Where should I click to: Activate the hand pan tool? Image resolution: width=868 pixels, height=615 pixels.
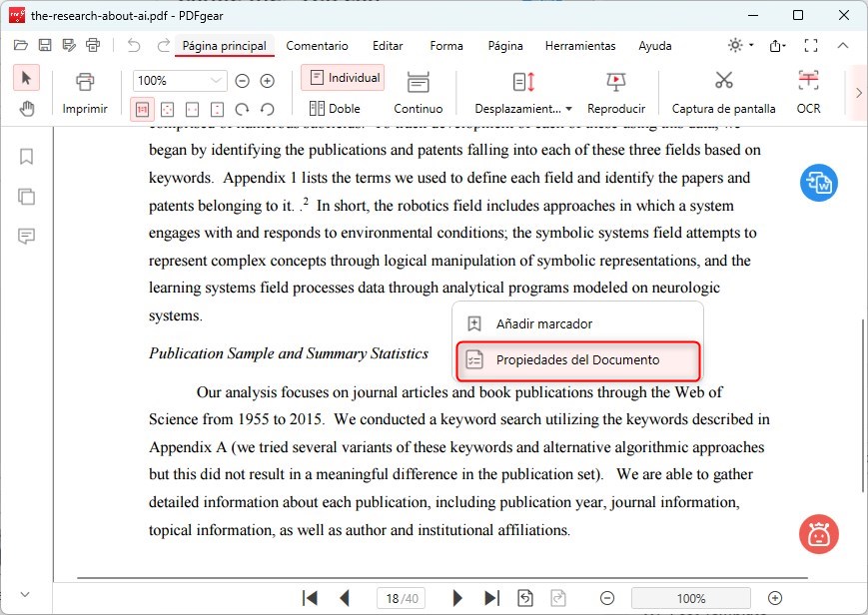pos(27,110)
